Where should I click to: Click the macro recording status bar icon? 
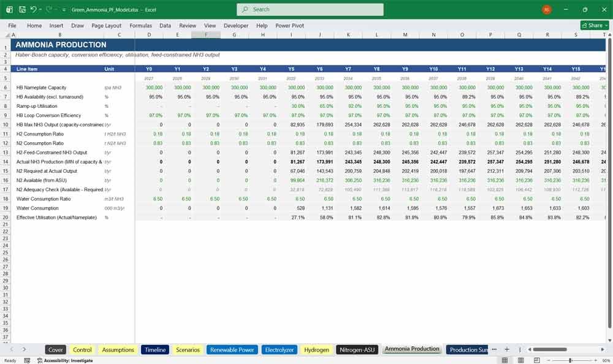tap(27, 360)
